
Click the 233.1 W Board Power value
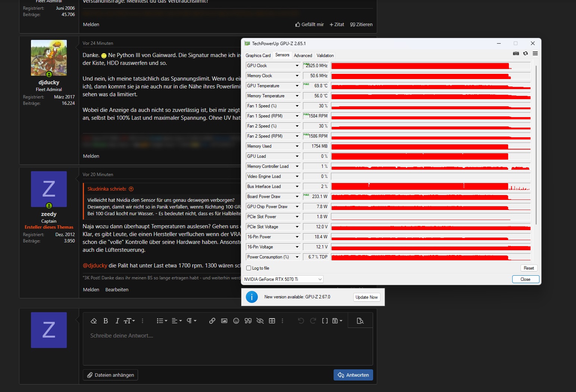(x=316, y=197)
